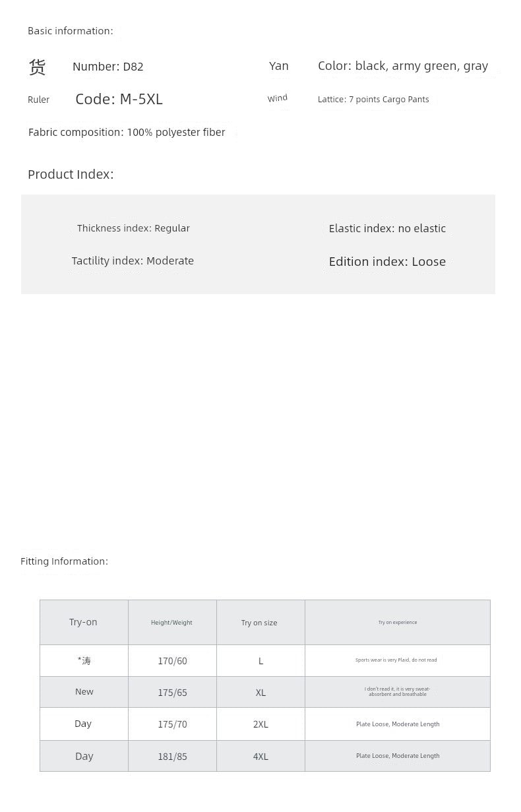The height and width of the screenshot is (812, 521).
Task: Click the Code: M-5XL size text
Action: (x=119, y=99)
